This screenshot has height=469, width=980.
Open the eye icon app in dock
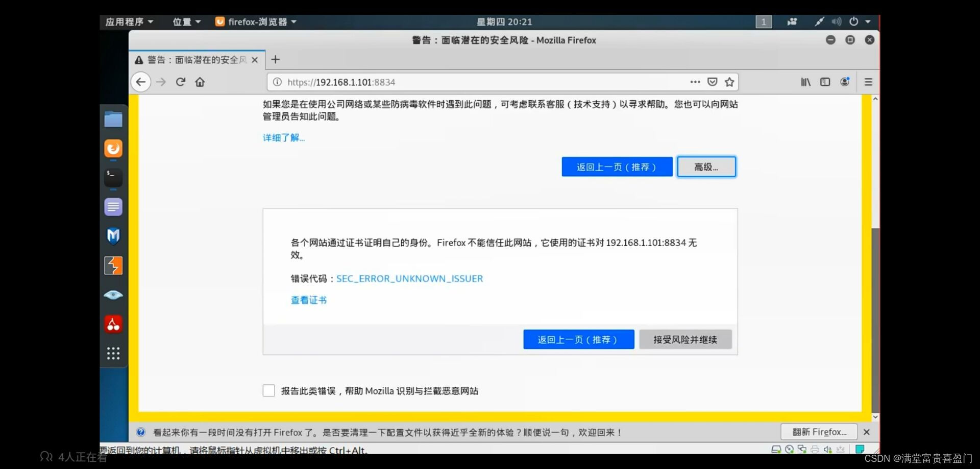point(113,295)
